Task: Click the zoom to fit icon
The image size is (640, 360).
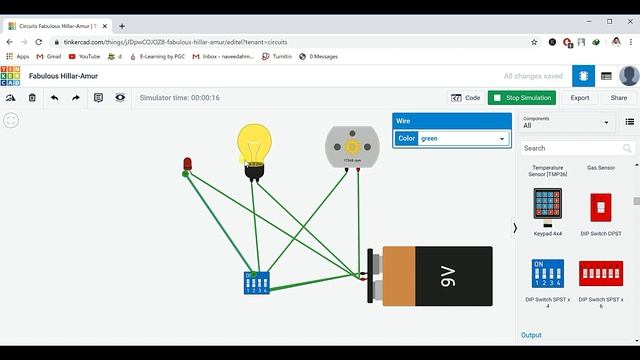Action: pyautogui.click(x=11, y=120)
